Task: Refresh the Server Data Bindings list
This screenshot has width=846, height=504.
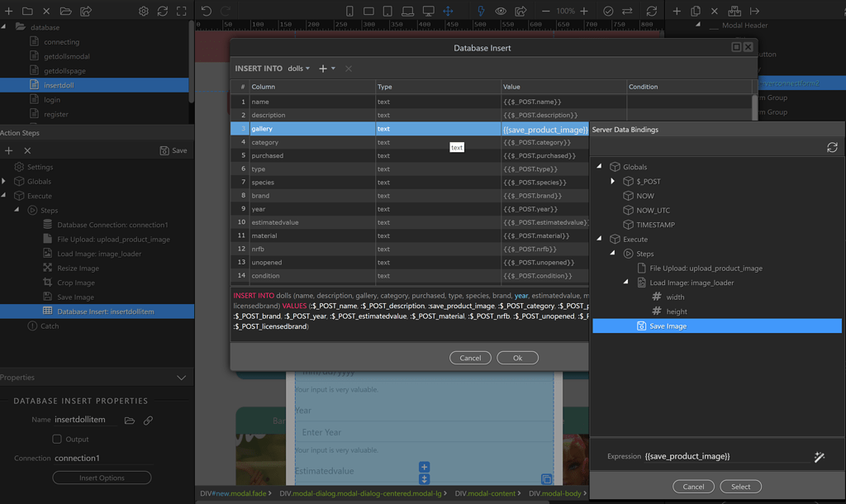Action: coord(832,147)
